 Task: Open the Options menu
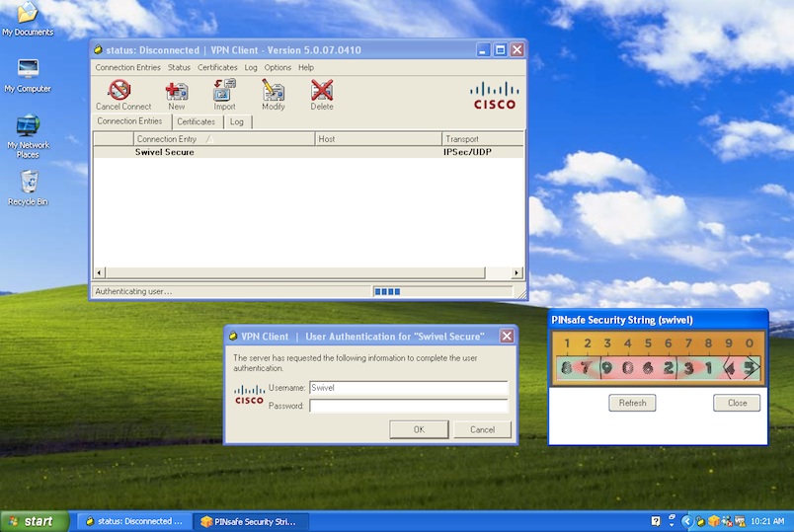pyautogui.click(x=278, y=67)
